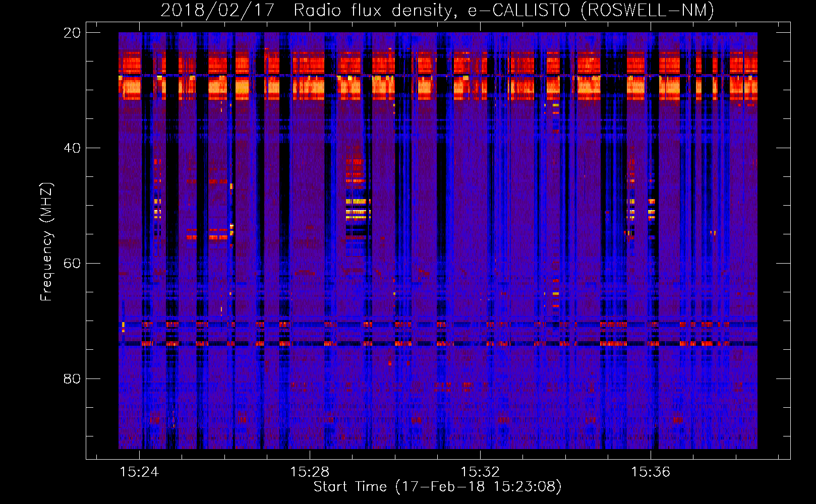Click the 15:28 time tick label
Viewport: 816px width, 504px height.
coord(310,472)
